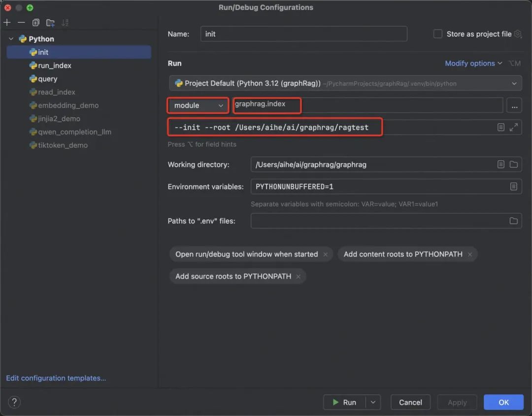Remove Open run/debug tool window option

click(326, 255)
